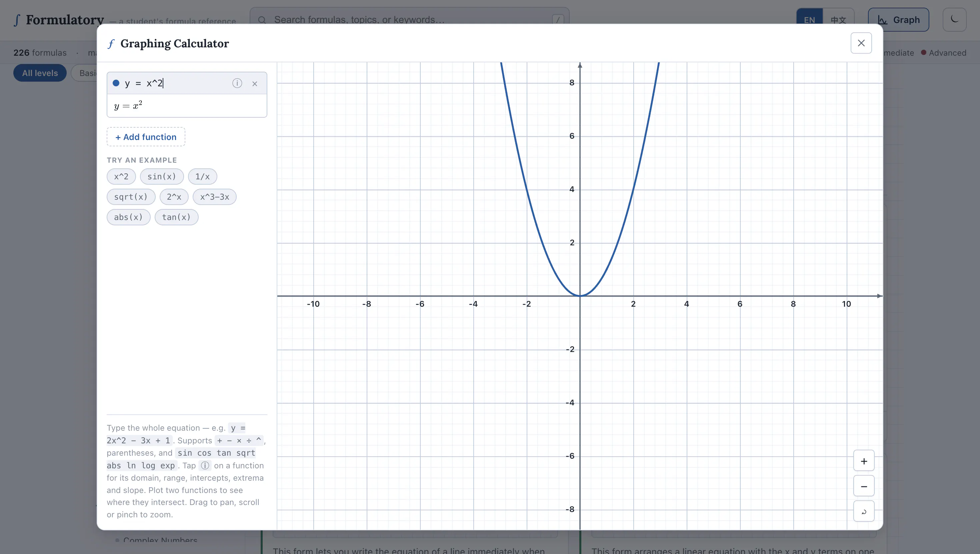
Task: Select the All levels filter
Action: [40, 73]
